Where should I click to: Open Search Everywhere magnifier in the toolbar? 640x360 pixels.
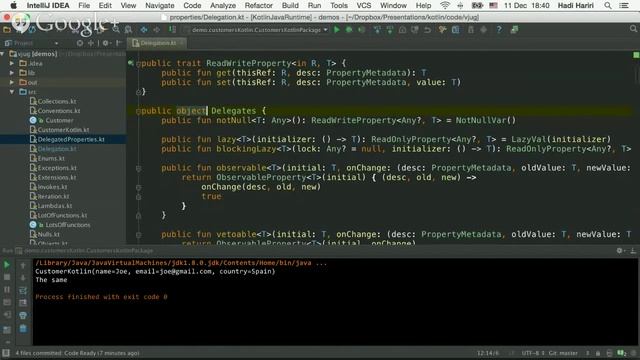[633, 29]
